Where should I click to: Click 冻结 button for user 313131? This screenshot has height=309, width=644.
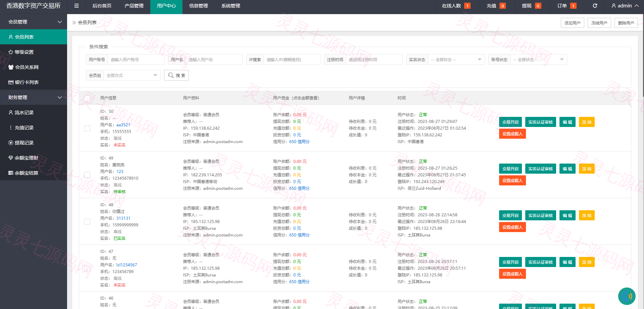point(587,215)
